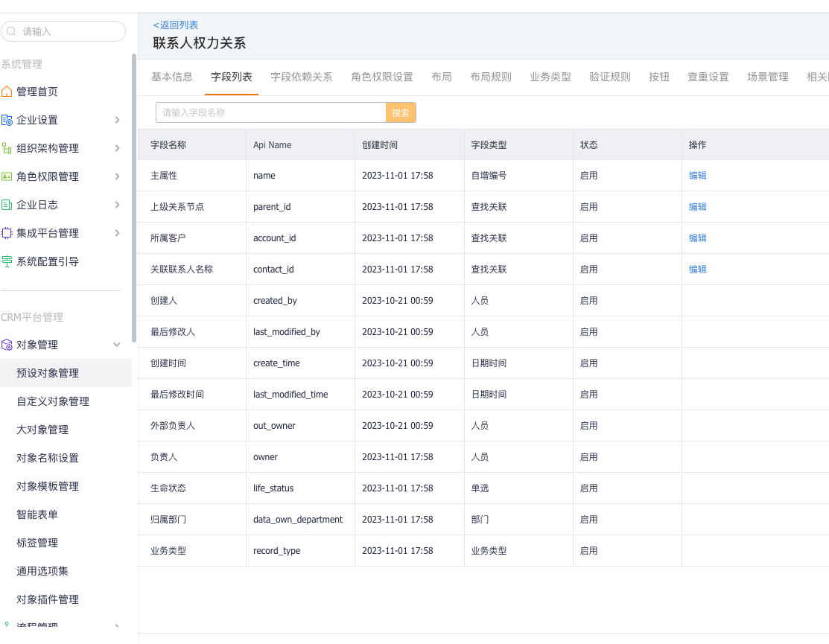Image resolution: width=829 pixels, height=644 pixels.
Task: Open the 验证规则 tab
Action: click(610, 77)
